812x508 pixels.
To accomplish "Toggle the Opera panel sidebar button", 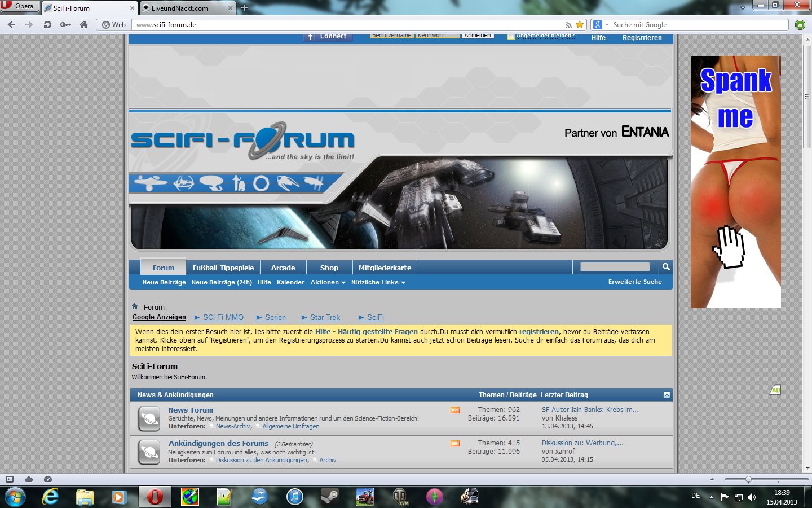I will pos(10,479).
